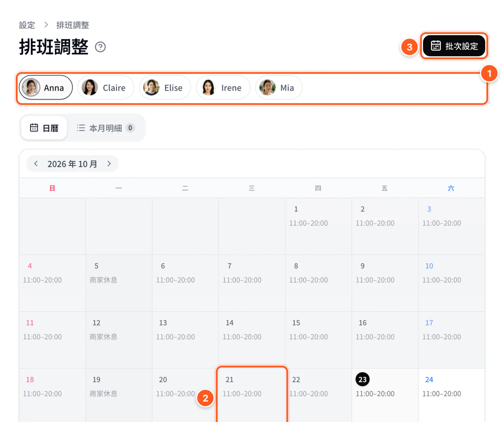Select the October 7 calendar cell
Viewport: 504px width, 422px height.
[x=252, y=283]
